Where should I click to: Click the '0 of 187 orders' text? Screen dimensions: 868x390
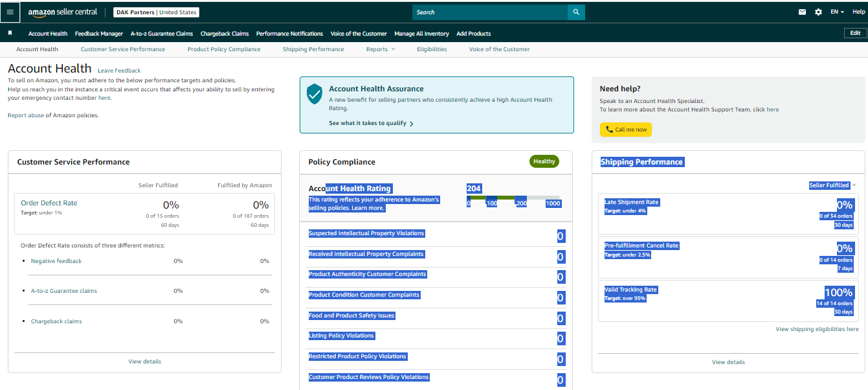251,216
